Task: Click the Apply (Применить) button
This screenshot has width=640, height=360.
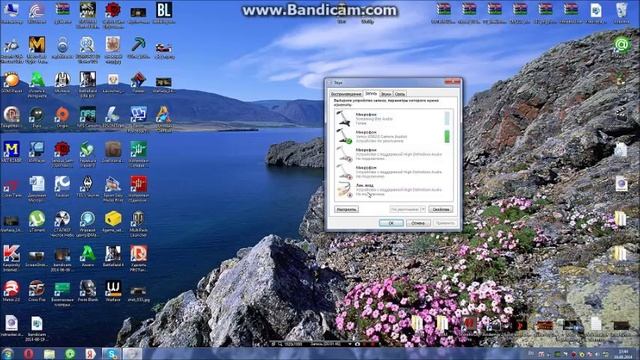Action: (445, 223)
